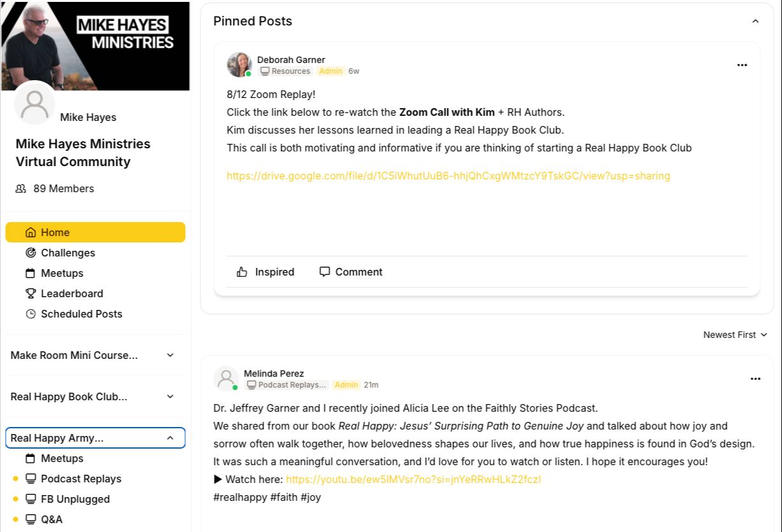The image size is (782, 532).
Task: Open the YouTube watch link in Melinda's post
Action: tap(413, 479)
